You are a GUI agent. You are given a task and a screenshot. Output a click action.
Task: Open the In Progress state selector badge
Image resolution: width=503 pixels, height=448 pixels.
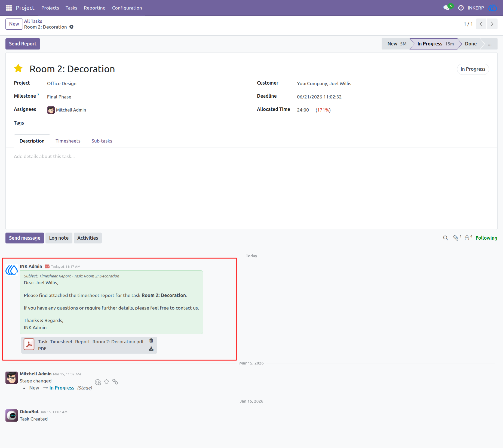473,69
